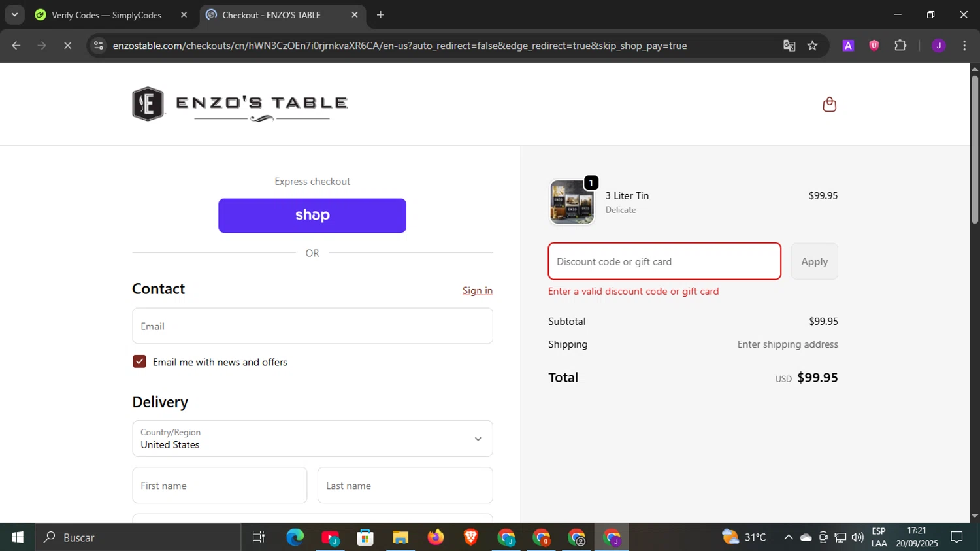980x551 pixels.
Task: Open Microsoft Store from taskbar
Action: [x=365, y=537]
